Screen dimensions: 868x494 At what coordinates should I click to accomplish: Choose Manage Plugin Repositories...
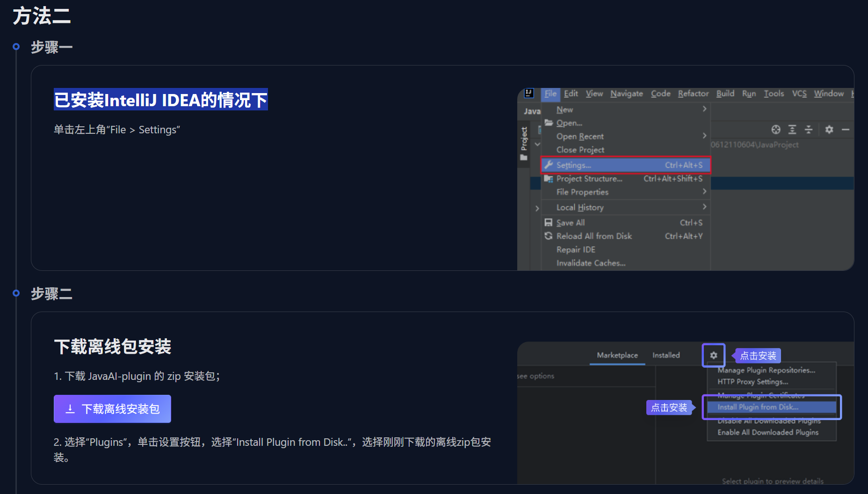click(767, 370)
